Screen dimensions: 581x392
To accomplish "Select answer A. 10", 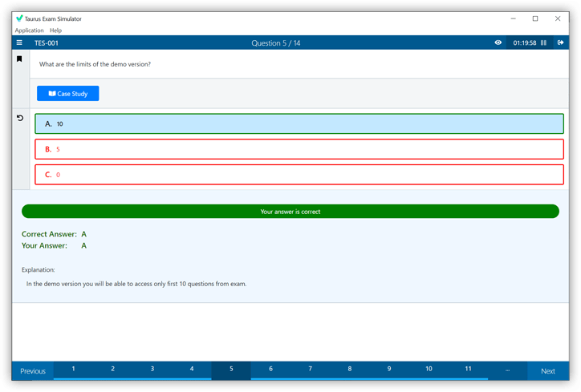I will pyautogui.click(x=299, y=123).
